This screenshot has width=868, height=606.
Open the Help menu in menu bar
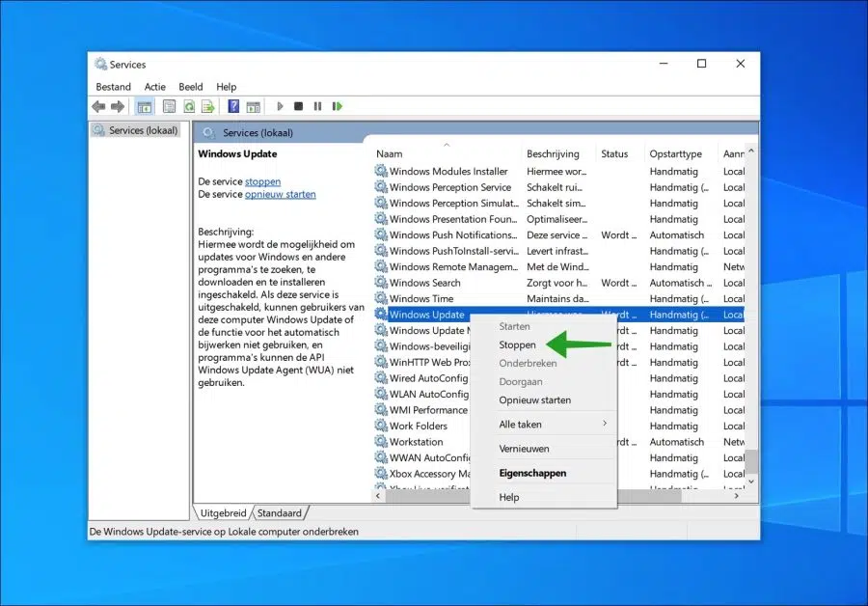coord(226,87)
